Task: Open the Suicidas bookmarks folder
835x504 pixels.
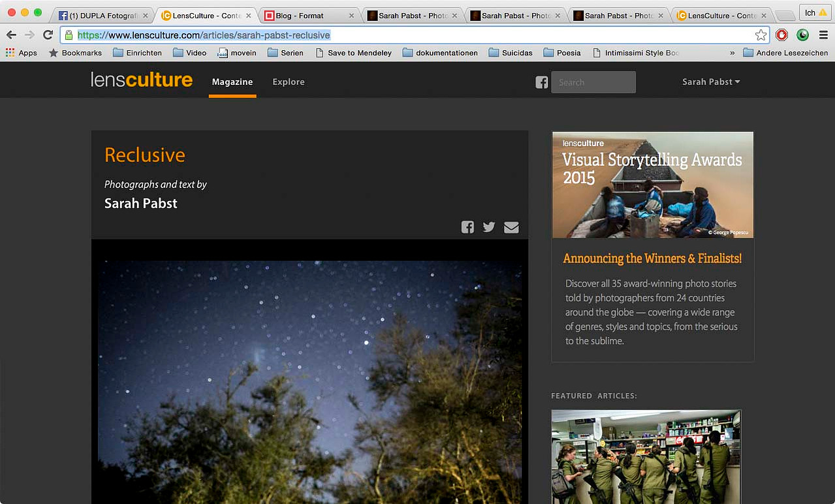Action: click(x=511, y=53)
